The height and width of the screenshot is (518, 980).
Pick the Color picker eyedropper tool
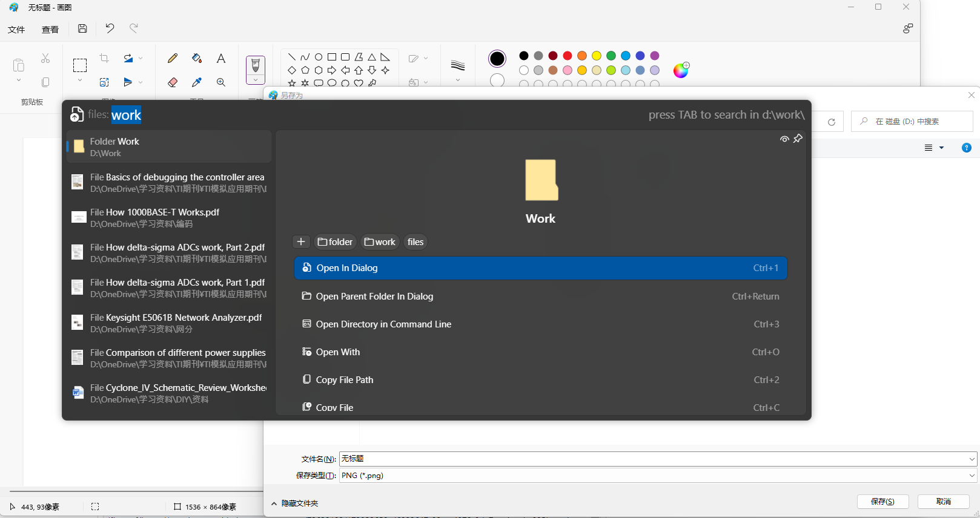click(x=197, y=82)
